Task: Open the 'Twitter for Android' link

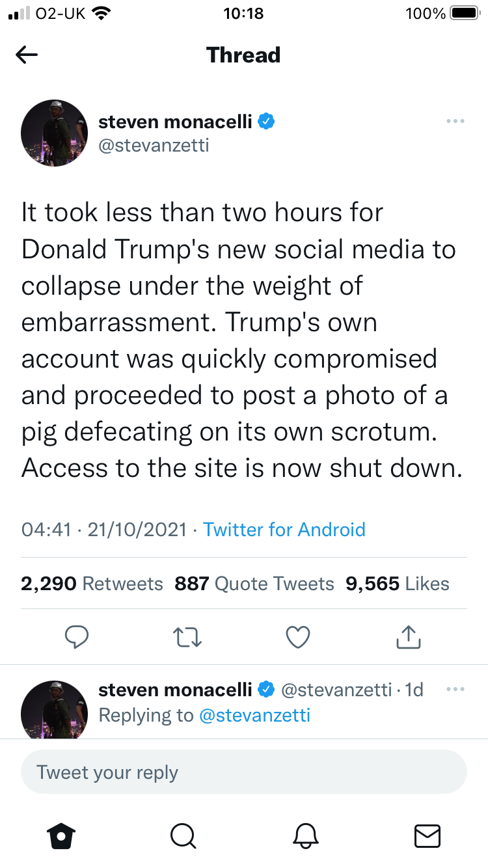Action: 284,530
